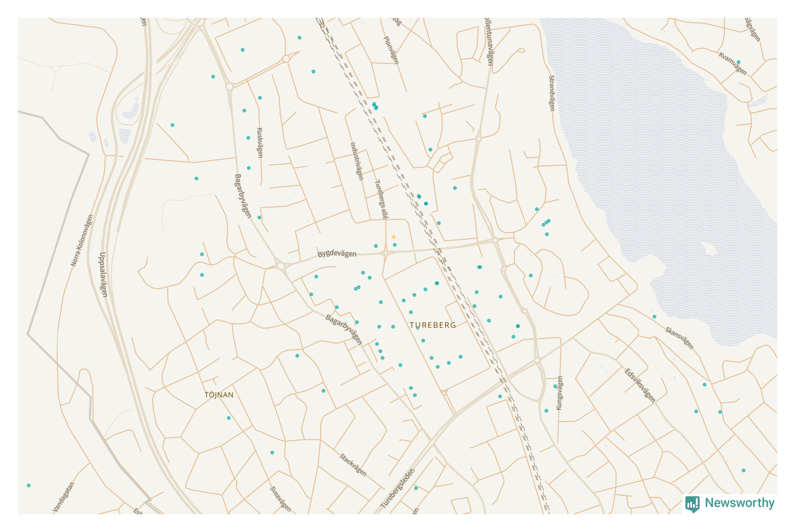Click the small island in the lake

click(708, 247)
